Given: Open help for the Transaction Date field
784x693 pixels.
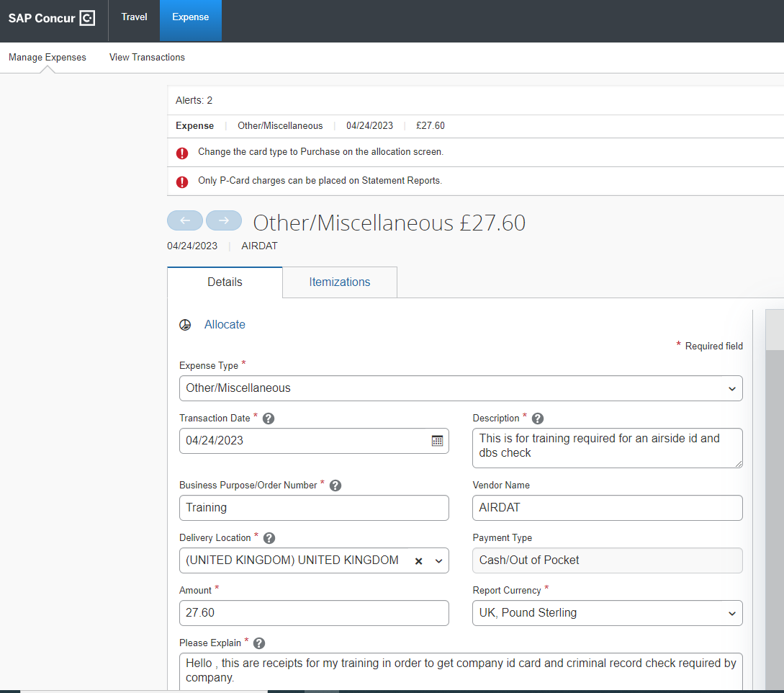Looking at the screenshot, I should click(268, 418).
